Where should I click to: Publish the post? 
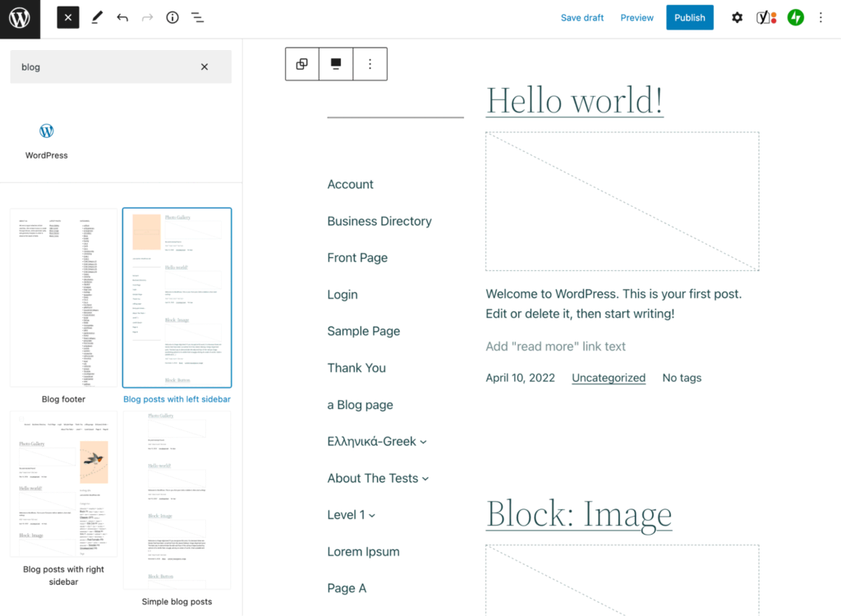pyautogui.click(x=690, y=18)
